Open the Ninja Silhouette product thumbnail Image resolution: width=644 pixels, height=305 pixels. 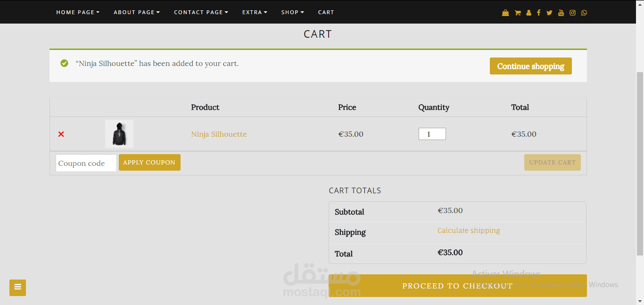click(119, 134)
